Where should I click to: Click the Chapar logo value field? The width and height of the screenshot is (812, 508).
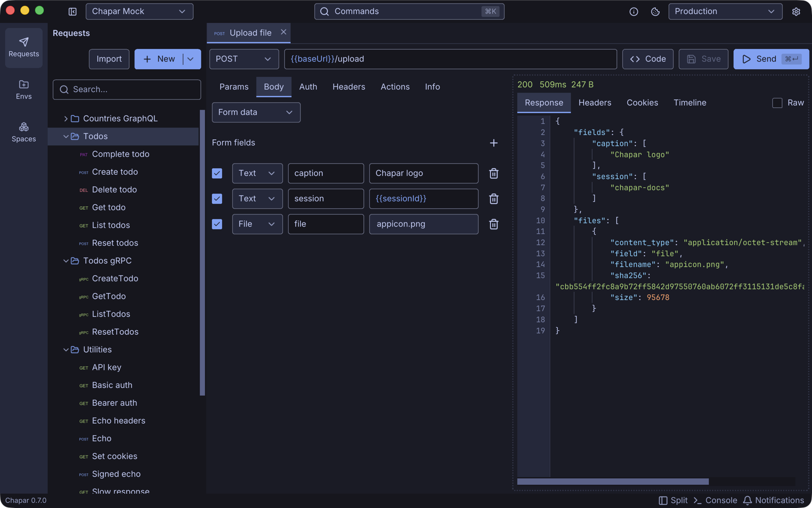423,173
